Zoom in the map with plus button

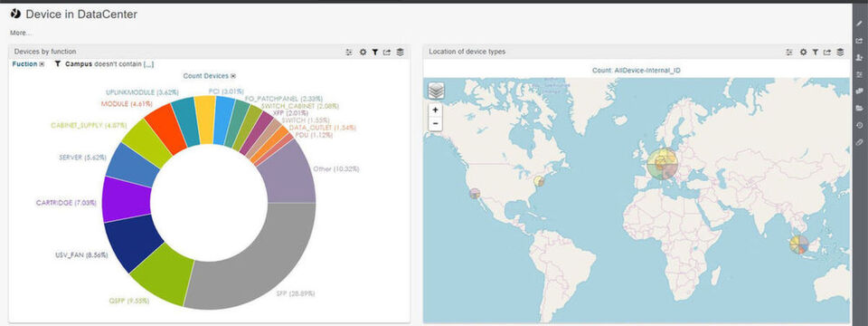(x=436, y=110)
